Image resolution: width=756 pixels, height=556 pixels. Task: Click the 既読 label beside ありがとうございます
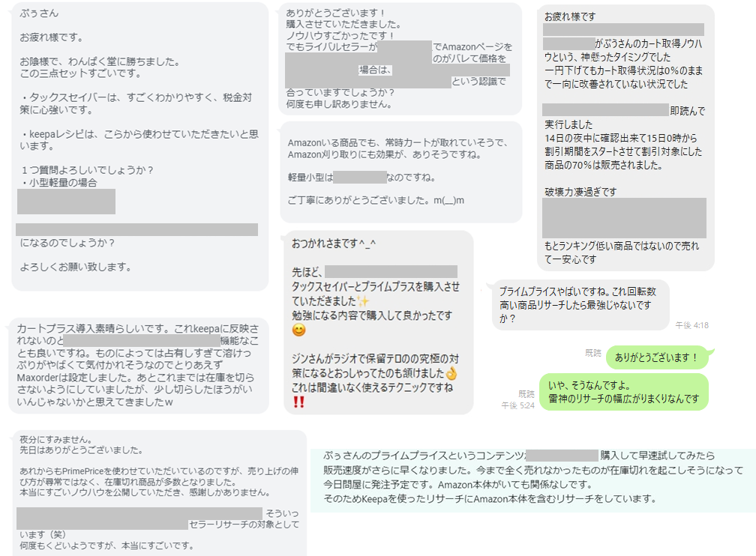[x=593, y=353]
